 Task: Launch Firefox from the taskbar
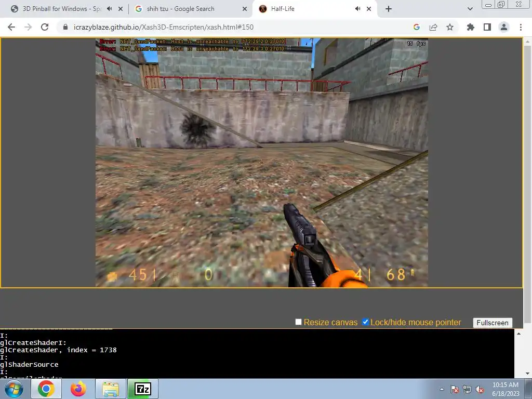(x=78, y=389)
